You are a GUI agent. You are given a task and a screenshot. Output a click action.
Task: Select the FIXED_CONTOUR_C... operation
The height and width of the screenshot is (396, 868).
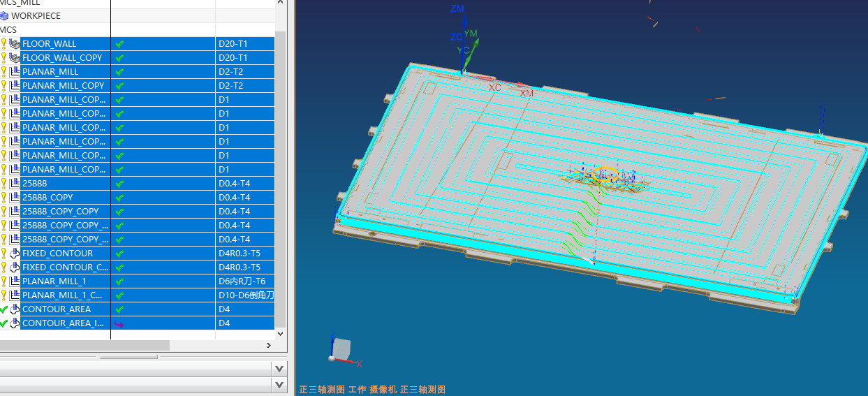pyautogui.click(x=66, y=267)
